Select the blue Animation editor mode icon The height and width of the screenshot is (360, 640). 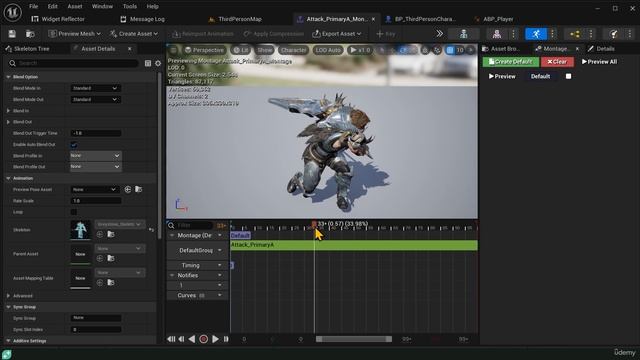point(536,34)
